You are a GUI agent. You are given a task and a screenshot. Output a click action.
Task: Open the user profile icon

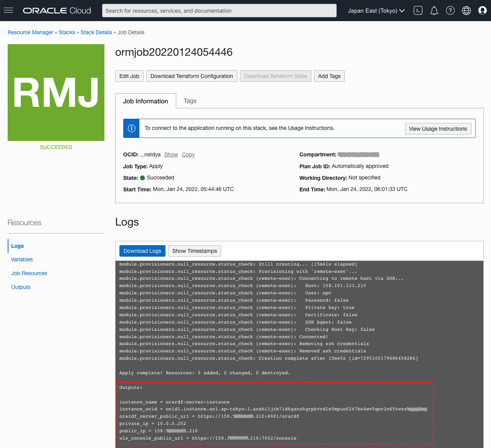(483, 11)
